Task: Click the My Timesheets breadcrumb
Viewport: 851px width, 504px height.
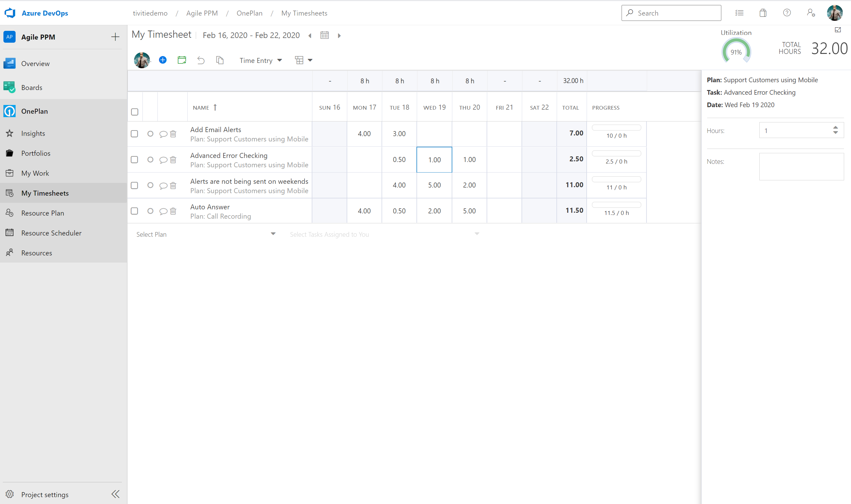Action: click(304, 13)
